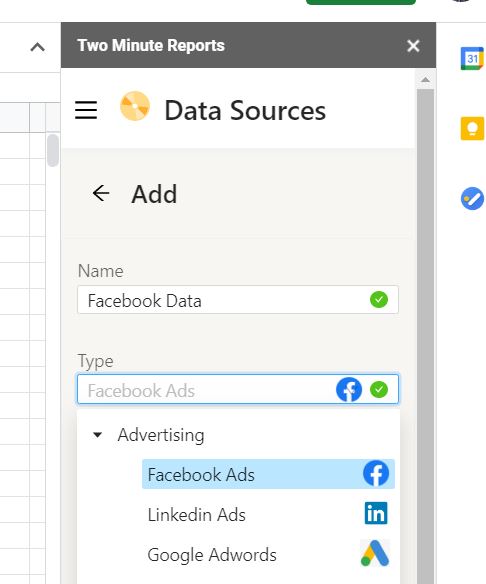
Task: Close the Two Minute Reports sidebar
Action: point(413,46)
